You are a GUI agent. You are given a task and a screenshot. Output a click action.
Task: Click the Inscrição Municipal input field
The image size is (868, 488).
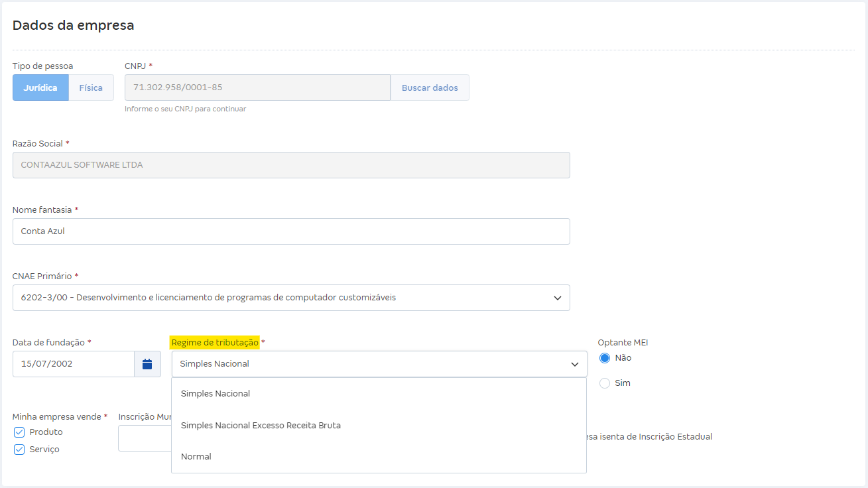(x=145, y=438)
